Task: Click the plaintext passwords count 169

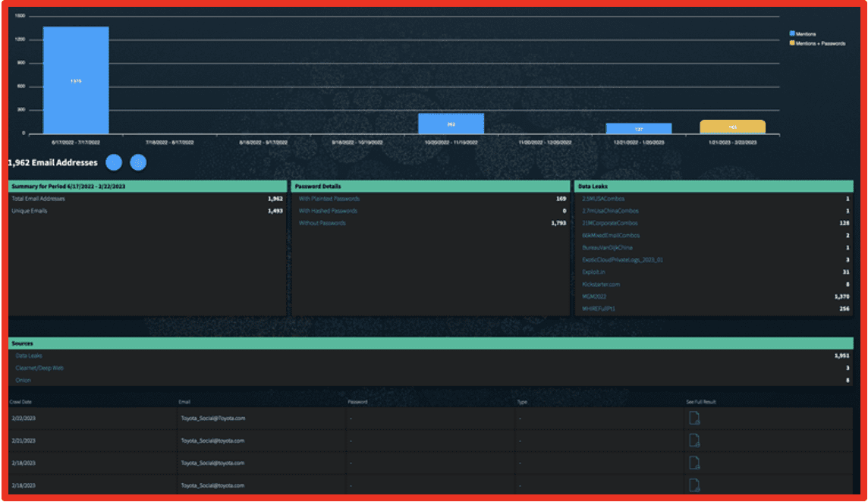Action: click(561, 199)
